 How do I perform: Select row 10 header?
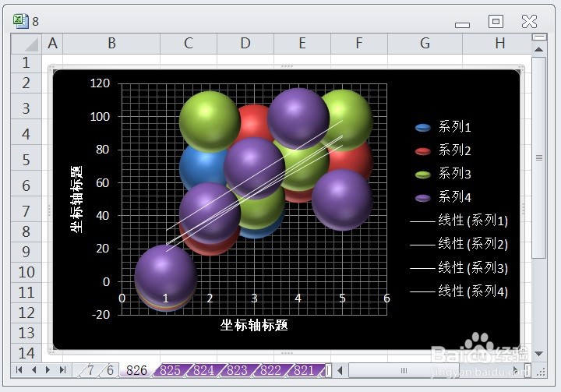coord(26,273)
